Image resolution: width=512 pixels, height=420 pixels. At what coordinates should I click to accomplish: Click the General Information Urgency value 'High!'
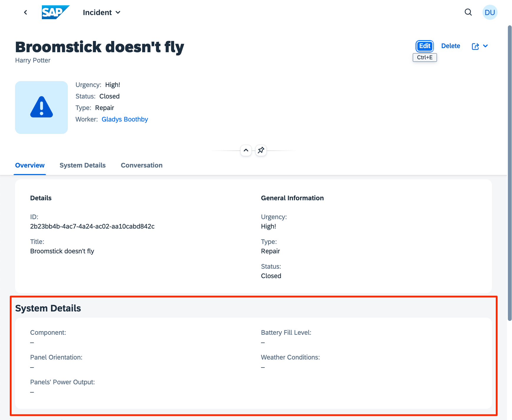(268, 226)
